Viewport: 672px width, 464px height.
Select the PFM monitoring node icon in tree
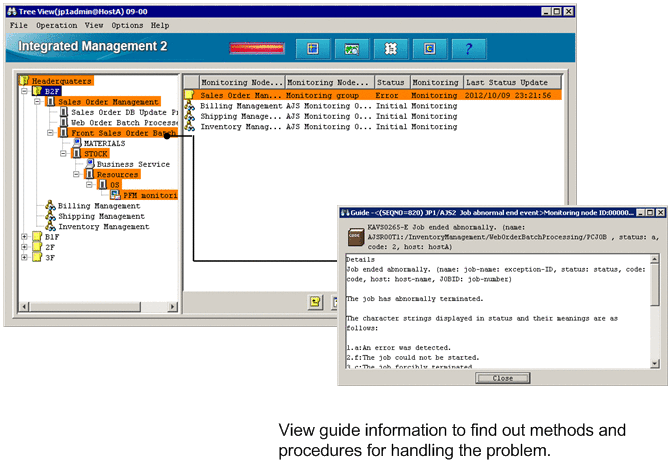pyautogui.click(x=115, y=195)
